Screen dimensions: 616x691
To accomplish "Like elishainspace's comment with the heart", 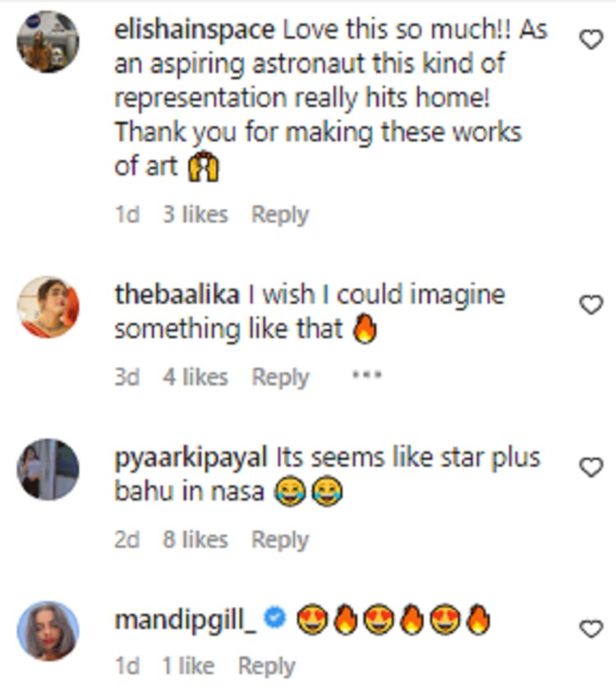I will (x=591, y=39).
